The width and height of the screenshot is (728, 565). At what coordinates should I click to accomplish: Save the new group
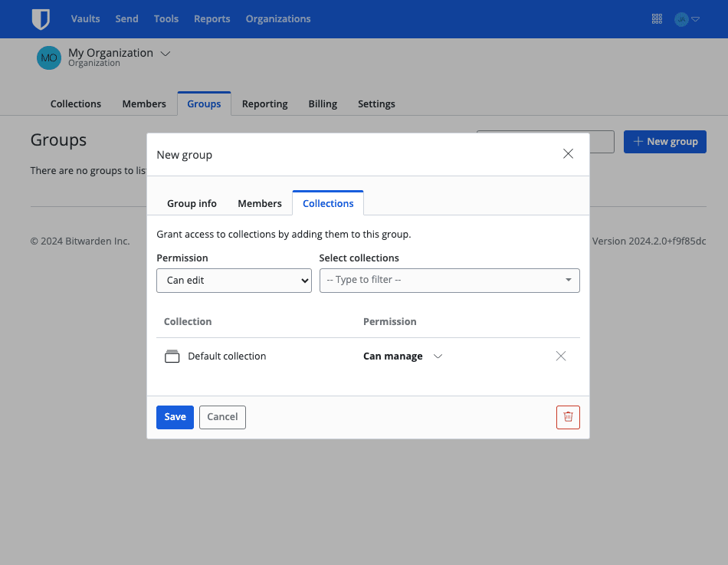pos(175,417)
